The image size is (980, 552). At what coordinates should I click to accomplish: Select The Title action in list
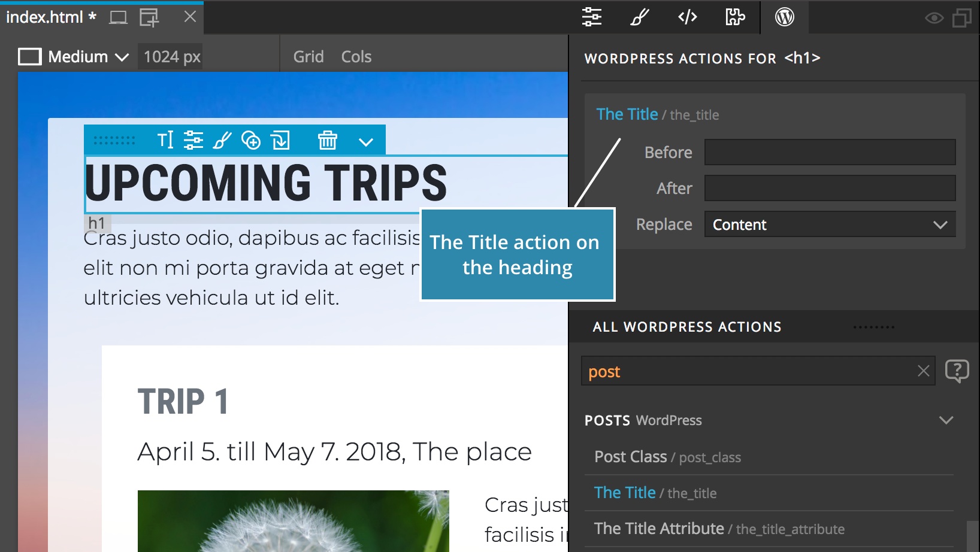[769, 493]
